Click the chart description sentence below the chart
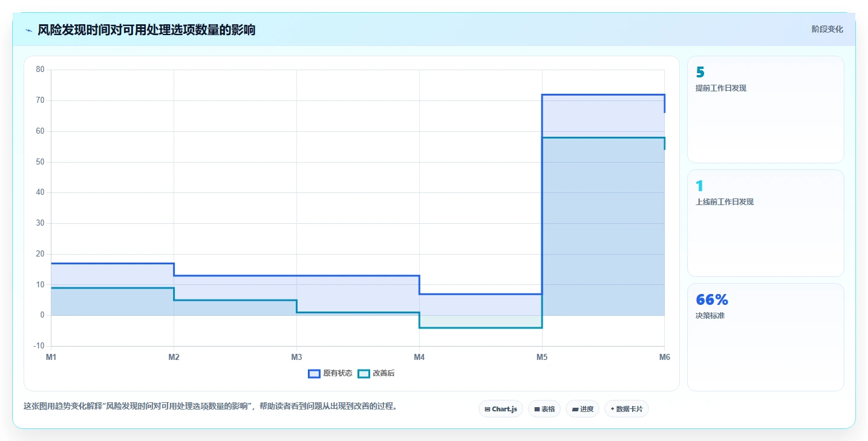This screenshot has width=868, height=441. (210, 407)
